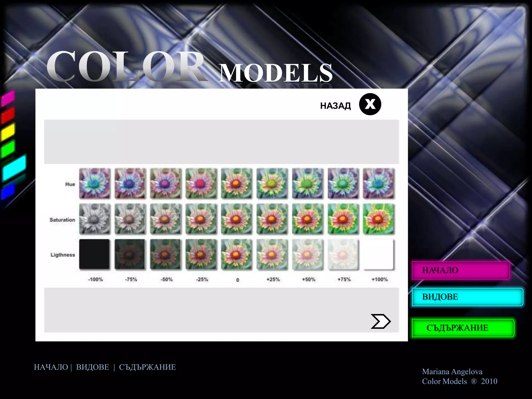The height and width of the screenshot is (399, 532).
Task: Click the +25% column label
Action: pyautogui.click(x=273, y=280)
